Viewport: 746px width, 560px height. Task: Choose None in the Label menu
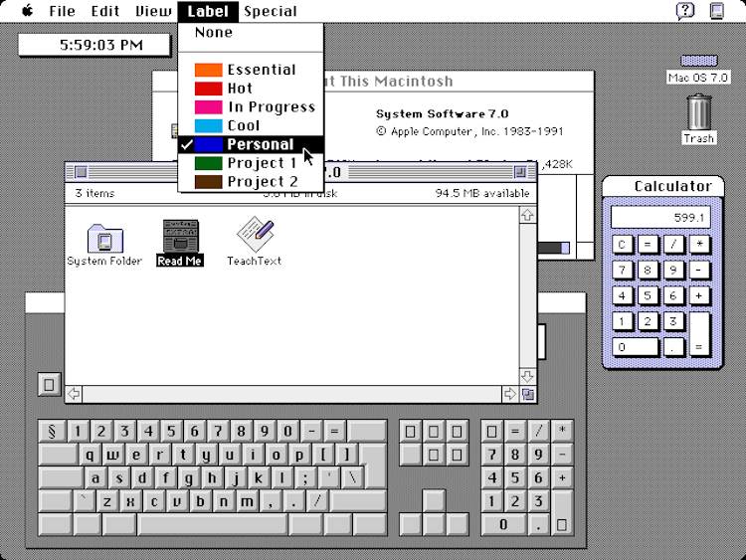(251, 33)
